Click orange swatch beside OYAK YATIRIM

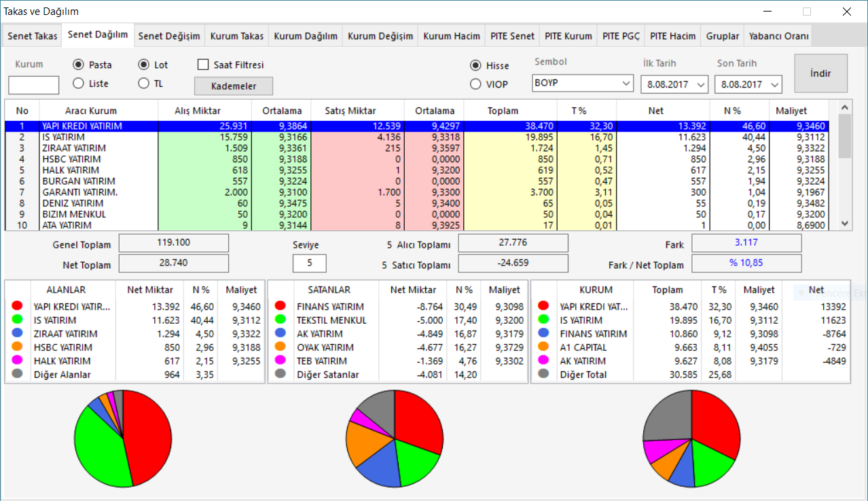pos(281,348)
